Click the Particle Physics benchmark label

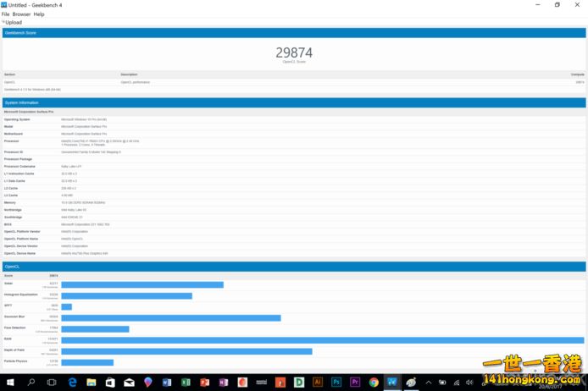(x=16, y=361)
